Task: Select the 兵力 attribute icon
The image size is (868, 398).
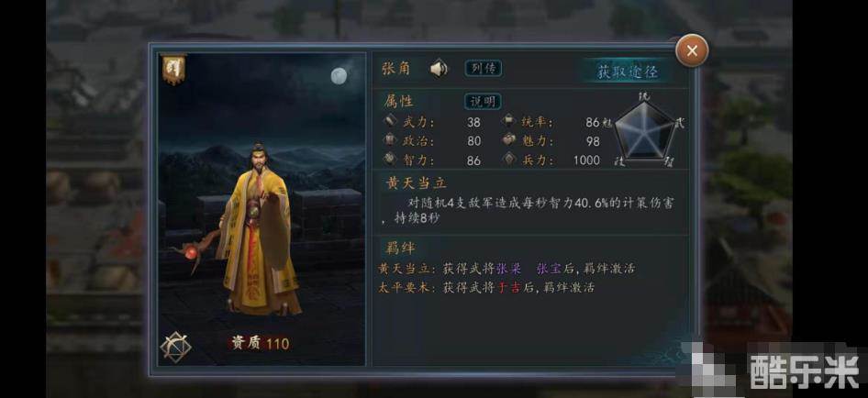Action: 508,160
